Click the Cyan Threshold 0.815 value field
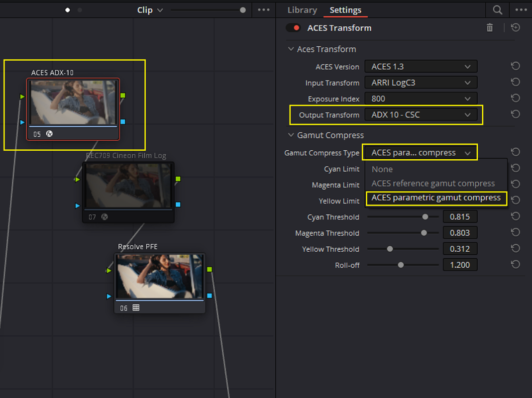This screenshot has width=532, height=398. point(460,217)
